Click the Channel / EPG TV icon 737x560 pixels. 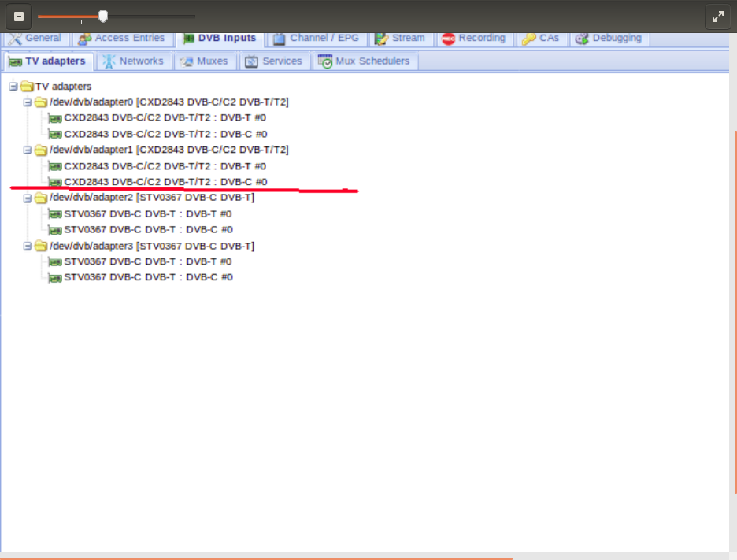pyautogui.click(x=280, y=39)
